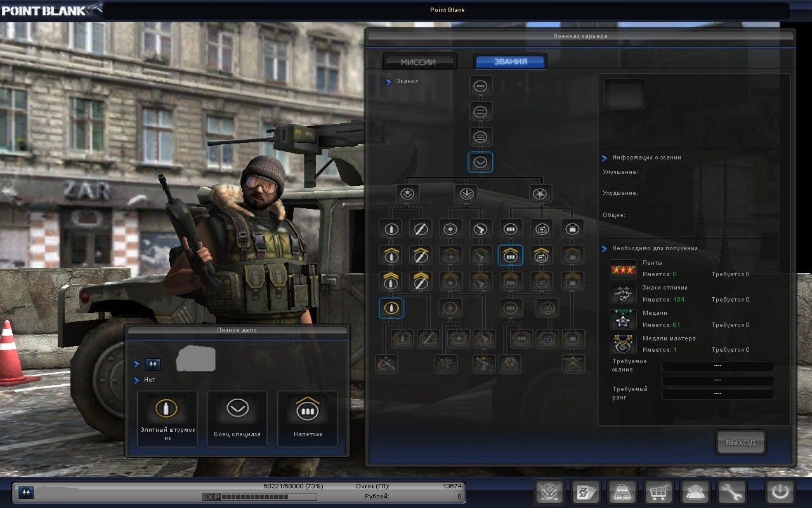Click the Боец спецназа title slot
Image resolution: width=812 pixels, height=508 pixels.
coord(237,418)
